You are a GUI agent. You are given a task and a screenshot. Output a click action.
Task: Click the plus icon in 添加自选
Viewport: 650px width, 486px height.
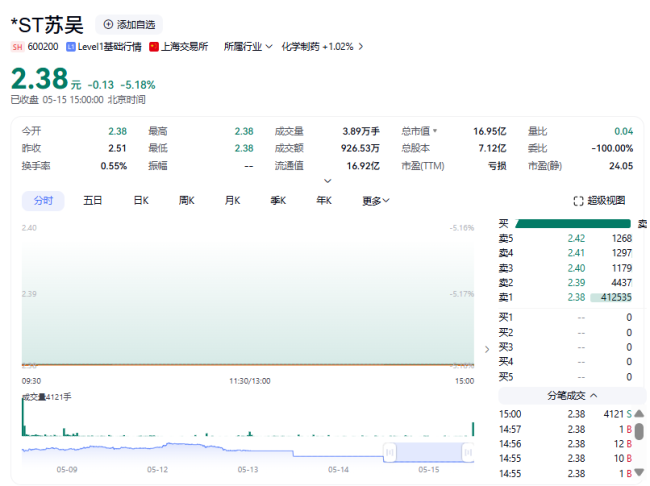click(x=108, y=24)
